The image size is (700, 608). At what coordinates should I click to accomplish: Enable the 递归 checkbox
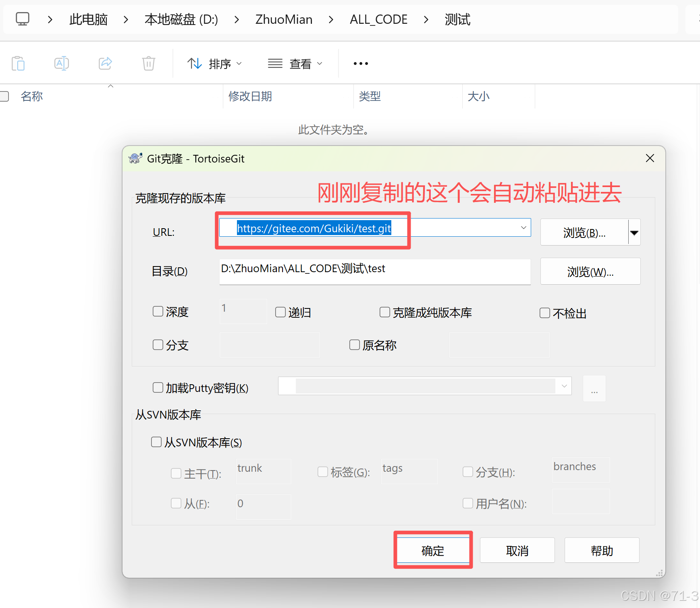coord(280,312)
